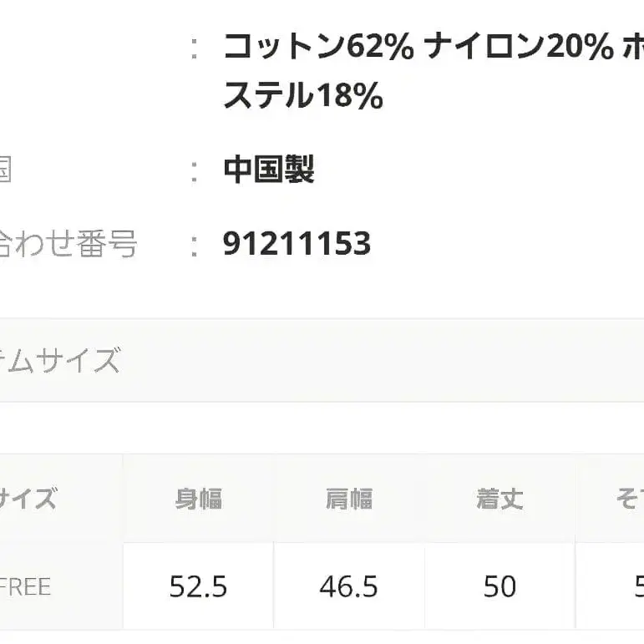Click the inquiry number 91211153
The image size is (644, 644).
[x=297, y=244]
